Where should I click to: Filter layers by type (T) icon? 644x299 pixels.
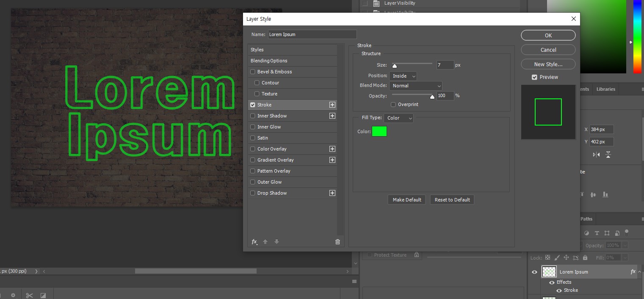597,233
